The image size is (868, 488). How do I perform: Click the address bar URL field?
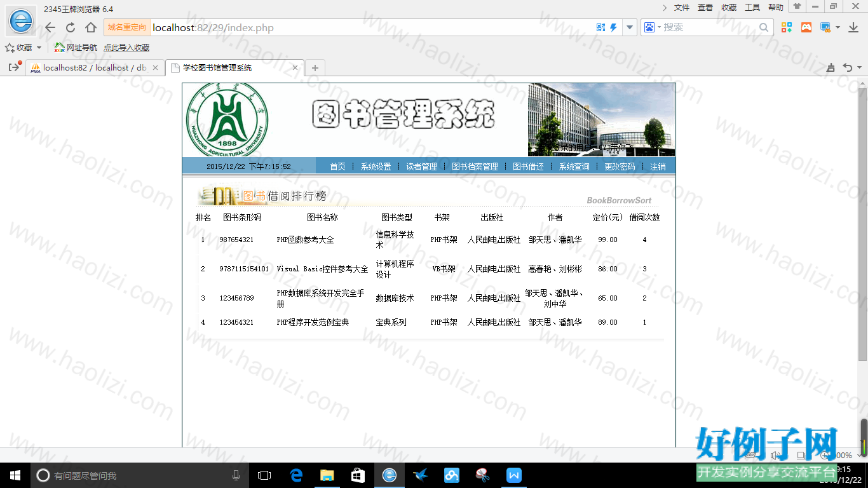(x=372, y=28)
